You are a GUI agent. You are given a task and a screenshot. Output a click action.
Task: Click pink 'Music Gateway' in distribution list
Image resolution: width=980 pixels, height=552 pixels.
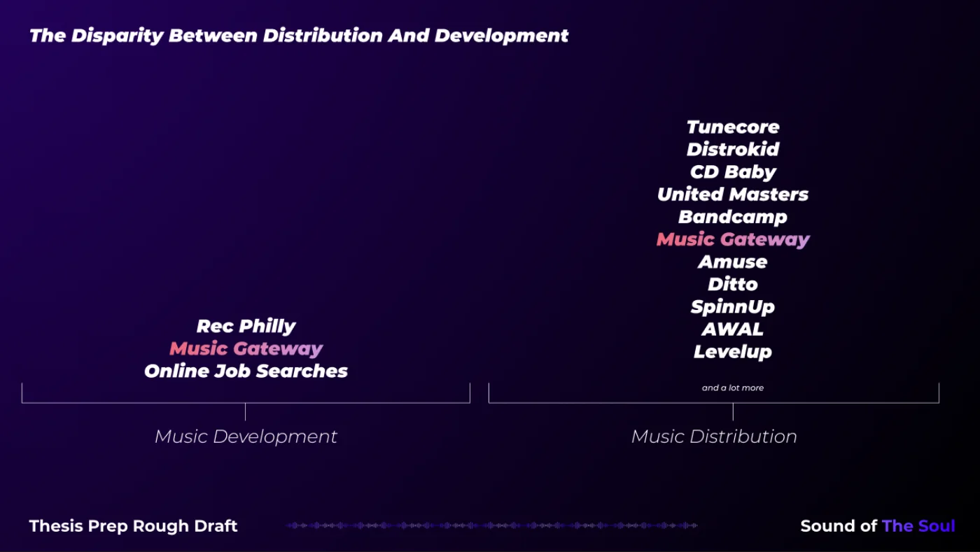coord(733,239)
